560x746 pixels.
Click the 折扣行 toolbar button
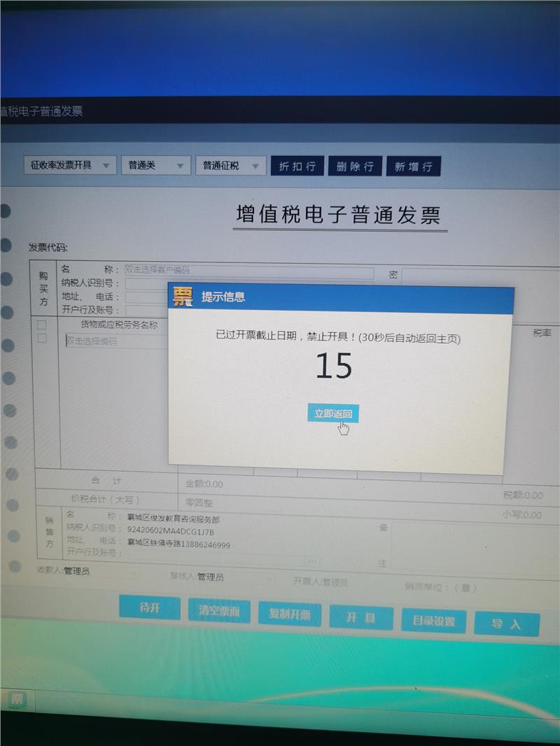[x=297, y=167]
